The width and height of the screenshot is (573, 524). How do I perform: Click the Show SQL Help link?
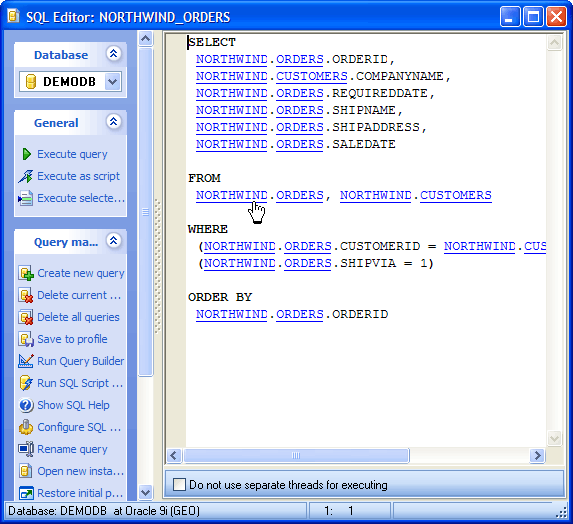[73, 405]
